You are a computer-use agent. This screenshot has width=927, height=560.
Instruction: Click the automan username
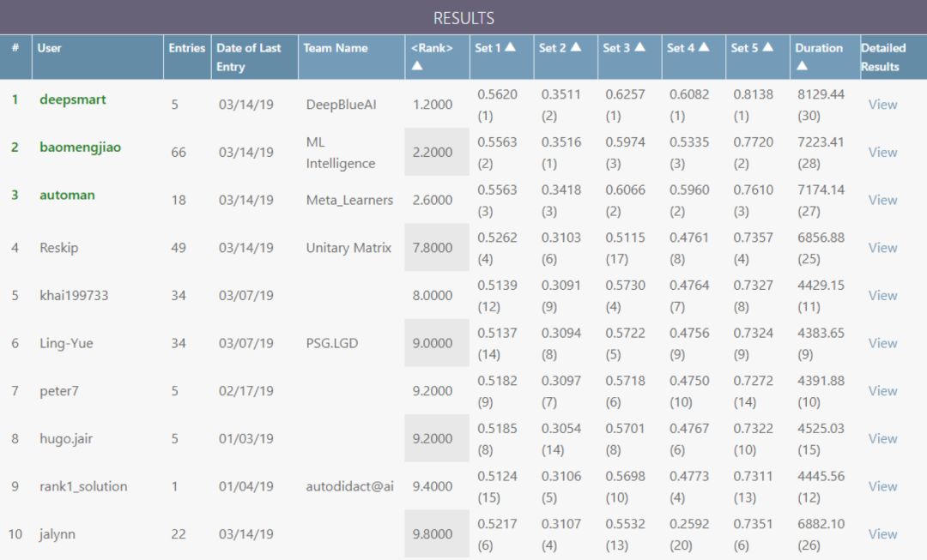tap(67, 196)
